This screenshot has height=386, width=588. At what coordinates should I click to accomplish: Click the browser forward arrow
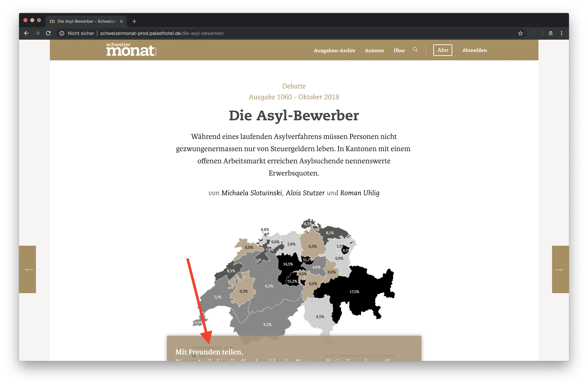37,33
